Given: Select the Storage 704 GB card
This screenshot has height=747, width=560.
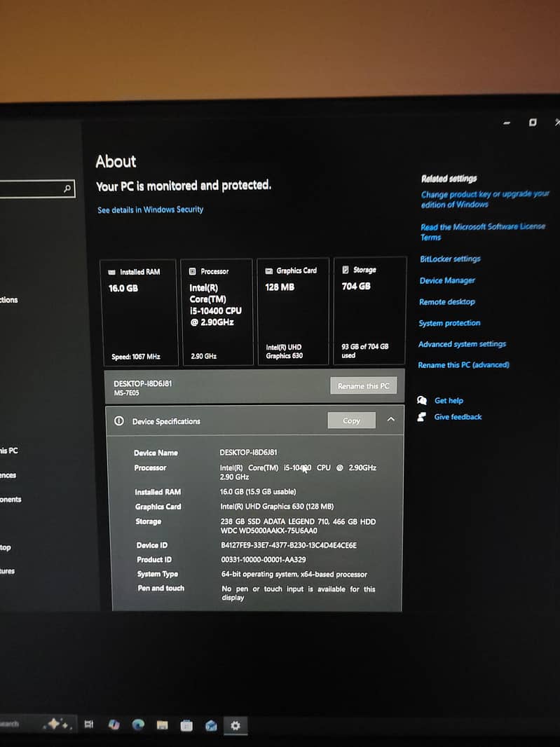Looking at the screenshot, I should pos(369,310).
